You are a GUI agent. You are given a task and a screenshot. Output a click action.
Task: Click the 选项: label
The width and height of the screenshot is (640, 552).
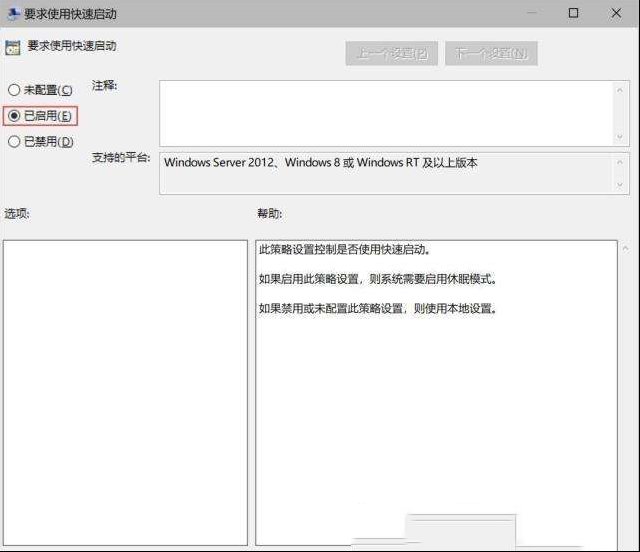pos(17,213)
